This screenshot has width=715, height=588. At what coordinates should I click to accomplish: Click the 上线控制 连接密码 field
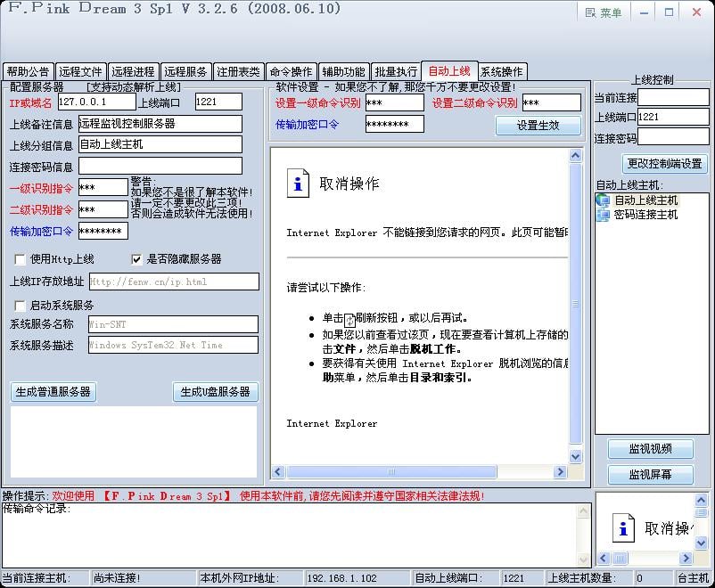click(673, 136)
